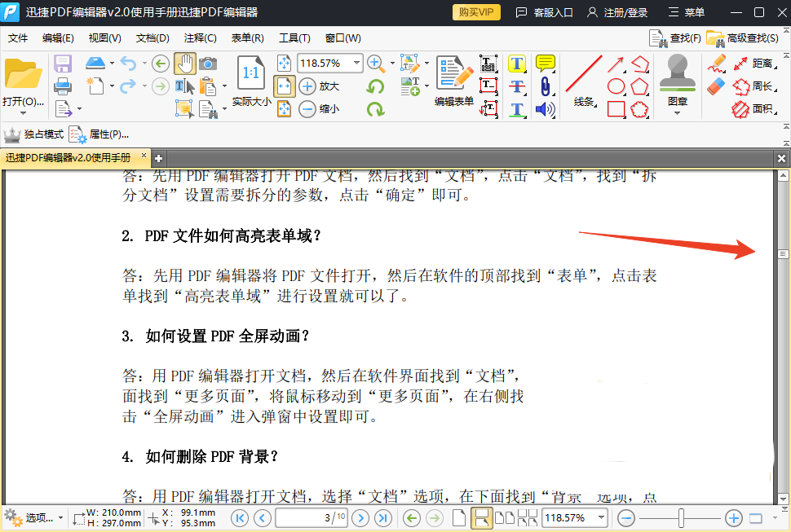
Task: Open the 注释(C) menu
Action: (200, 38)
